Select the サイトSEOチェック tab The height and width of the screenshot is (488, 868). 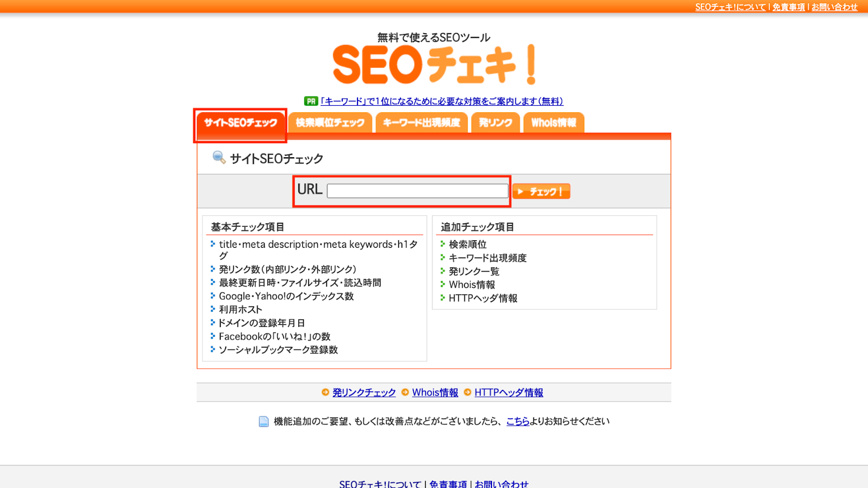(x=240, y=123)
